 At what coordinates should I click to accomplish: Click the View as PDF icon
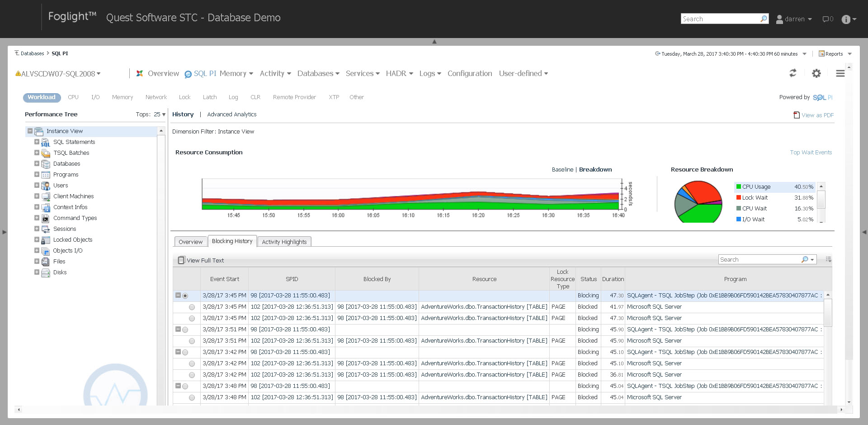point(796,115)
